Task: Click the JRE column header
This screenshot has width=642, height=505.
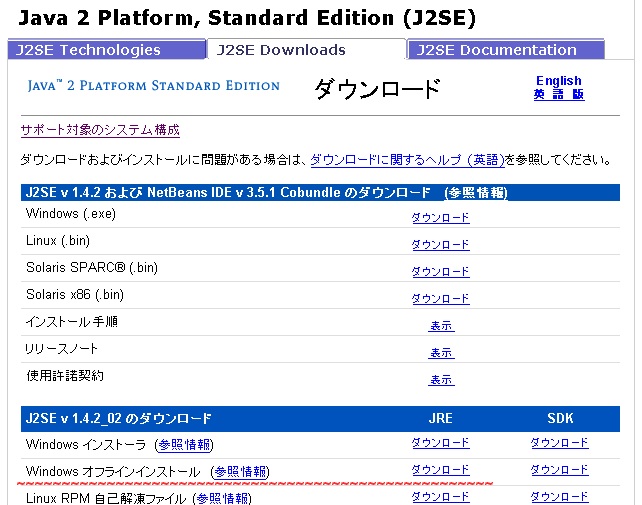Action: pos(441,418)
